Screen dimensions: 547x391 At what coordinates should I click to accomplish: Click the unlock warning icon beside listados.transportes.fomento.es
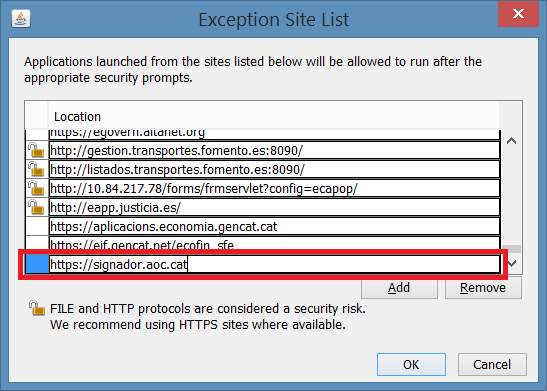click(36, 170)
